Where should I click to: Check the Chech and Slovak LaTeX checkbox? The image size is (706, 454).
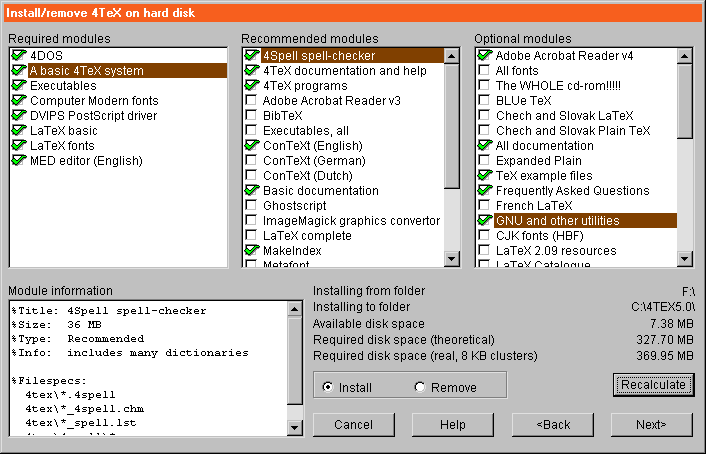pos(484,115)
